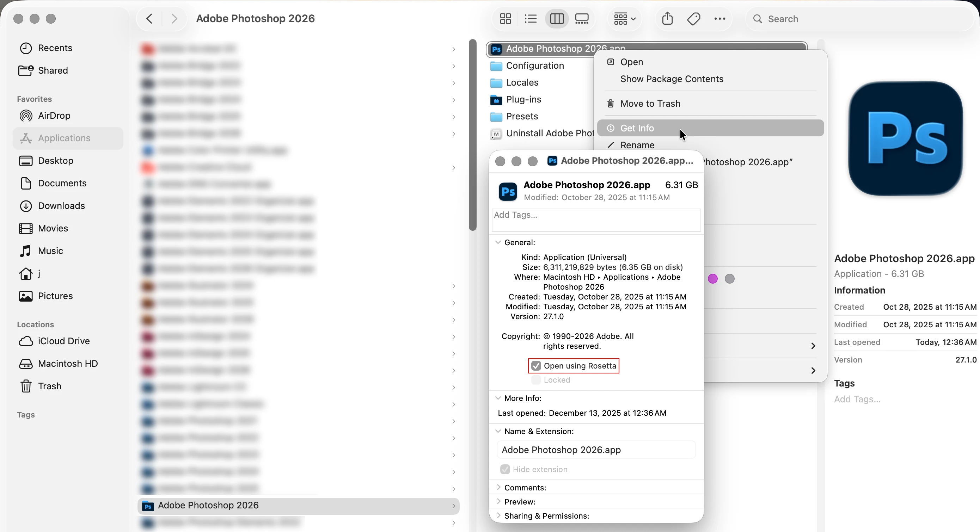This screenshot has height=532, width=980.
Task: Click Add Tags in the preview pane
Action: click(x=857, y=399)
